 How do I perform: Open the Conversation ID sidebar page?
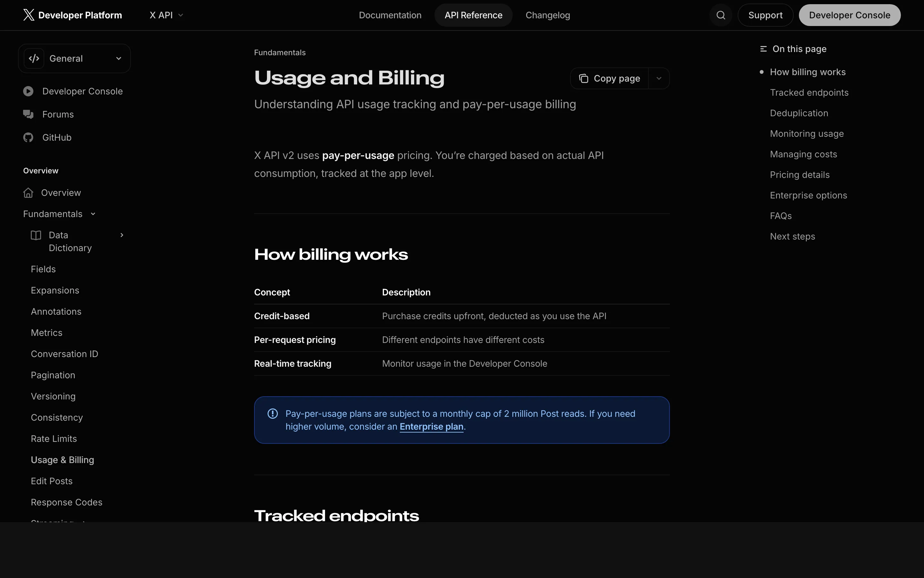(x=64, y=354)
